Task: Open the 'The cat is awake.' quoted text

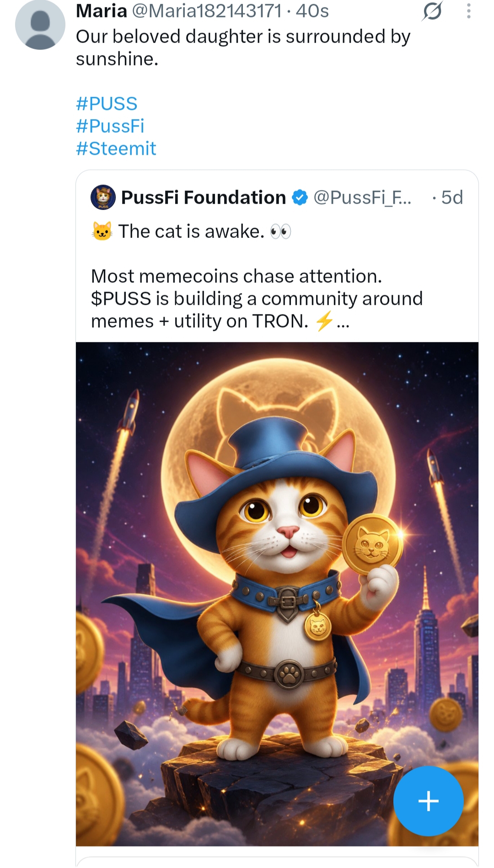Action: (x=191, y=232)
